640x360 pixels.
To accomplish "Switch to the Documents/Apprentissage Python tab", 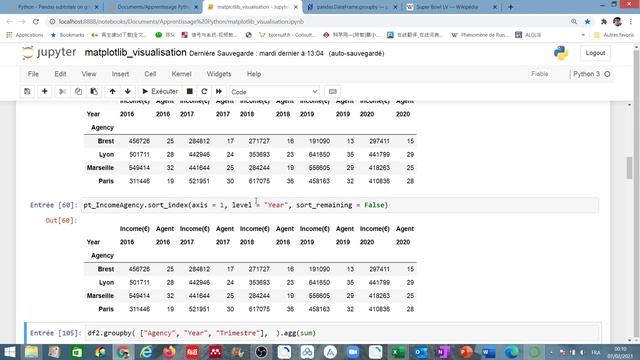I will click(x=153, y=7).
